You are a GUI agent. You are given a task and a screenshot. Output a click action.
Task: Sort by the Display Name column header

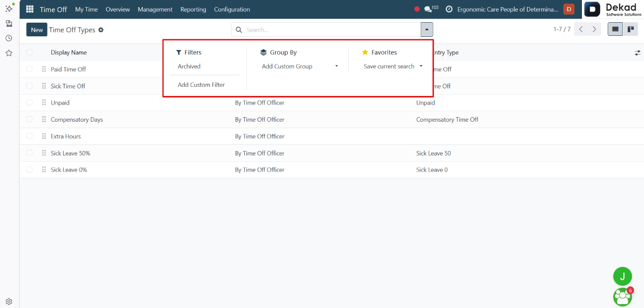[x=69, y=53]
